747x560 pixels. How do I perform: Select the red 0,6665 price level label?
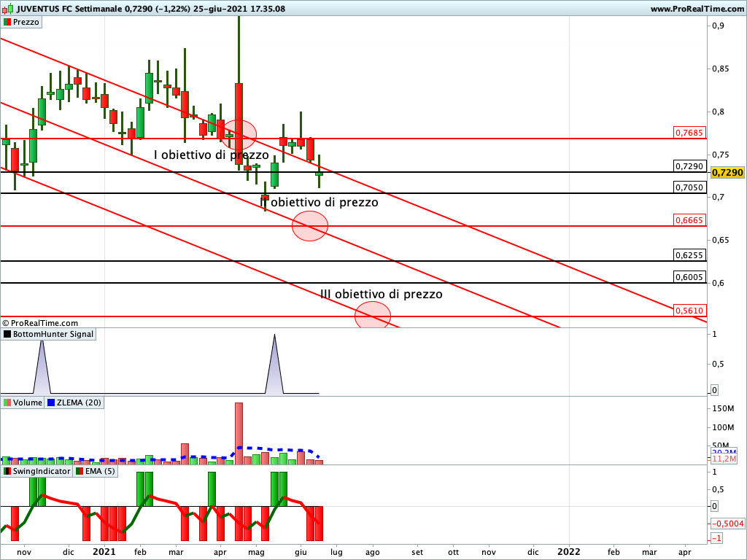(x=689, y=220)
